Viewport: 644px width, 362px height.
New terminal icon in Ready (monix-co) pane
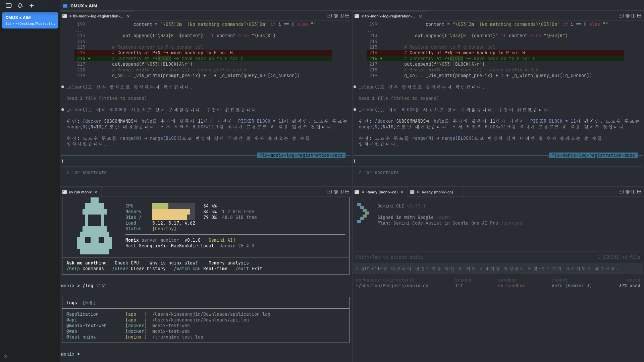click(621, 192)
